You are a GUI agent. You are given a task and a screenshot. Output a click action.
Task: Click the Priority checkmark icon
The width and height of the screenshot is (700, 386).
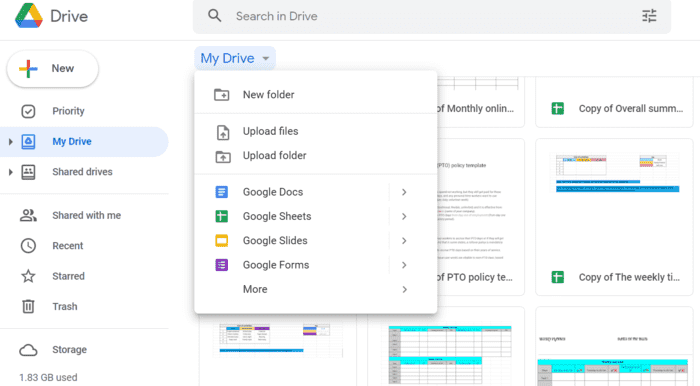point(28,111)
